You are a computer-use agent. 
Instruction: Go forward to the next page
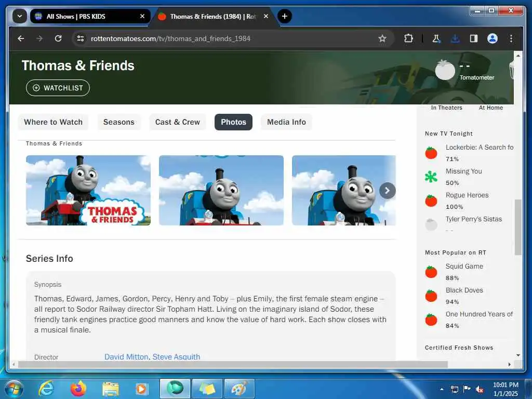(39, 38)
